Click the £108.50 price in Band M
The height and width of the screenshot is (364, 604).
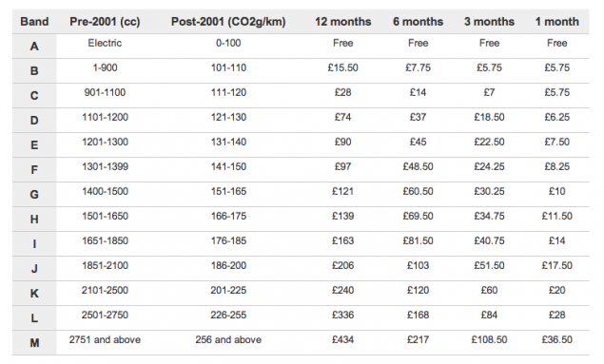tap(489, 339)
